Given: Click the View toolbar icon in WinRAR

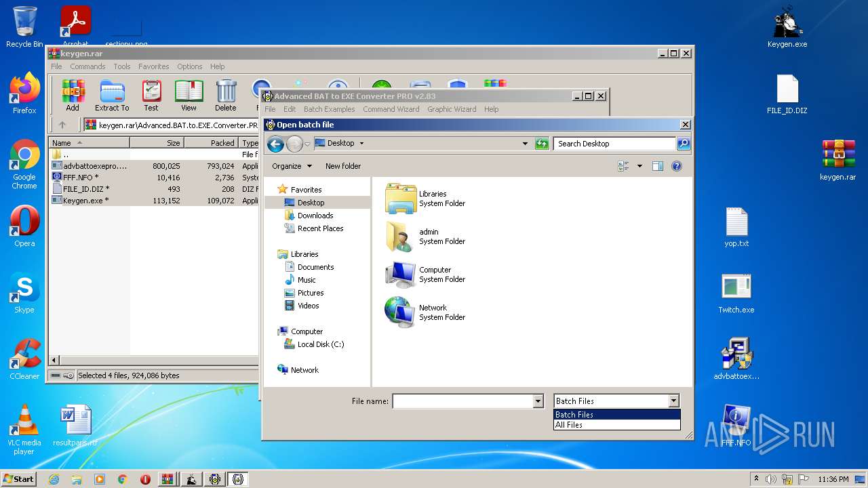Looking at the screenshot, I should 189,96.
